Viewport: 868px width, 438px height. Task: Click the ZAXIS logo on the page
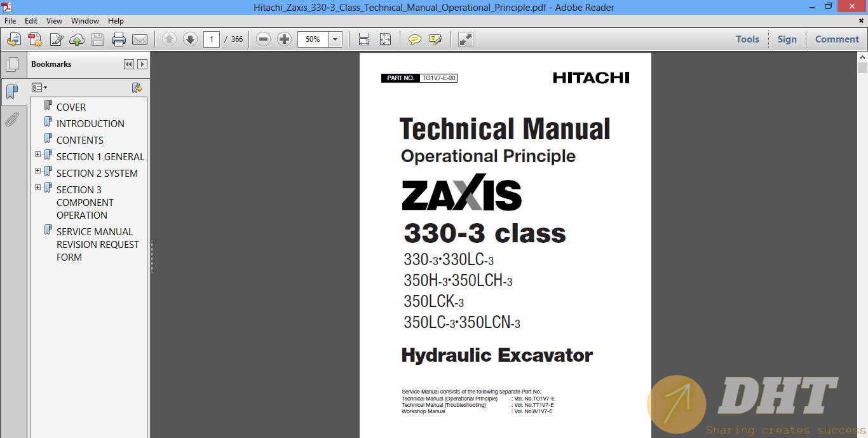462,192
